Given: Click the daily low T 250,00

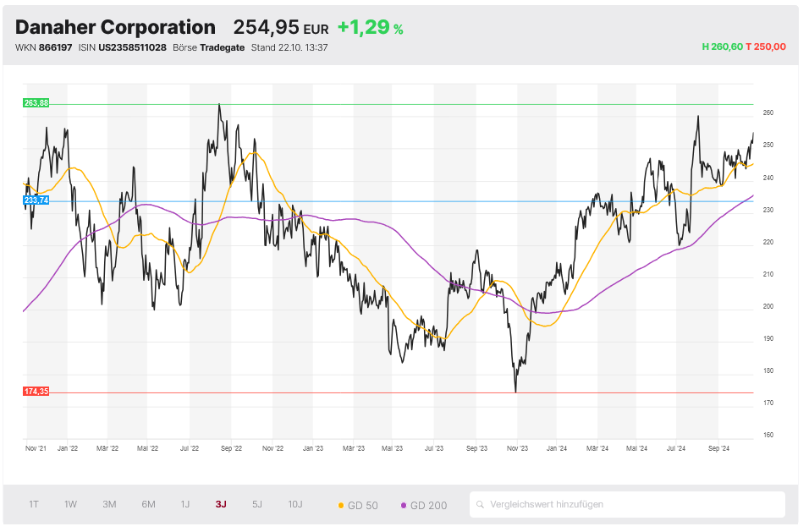Looking at the screenshot, I should click(766, 47).
